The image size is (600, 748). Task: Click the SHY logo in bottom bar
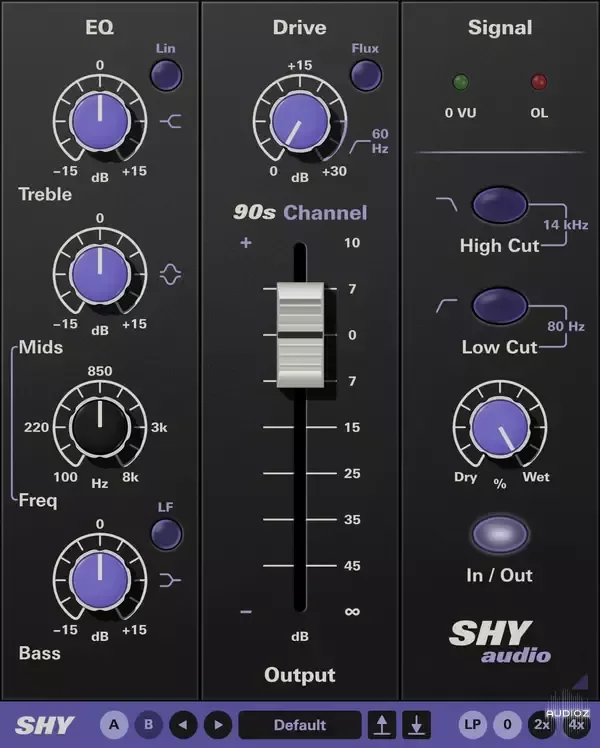[x=44, y=726]
